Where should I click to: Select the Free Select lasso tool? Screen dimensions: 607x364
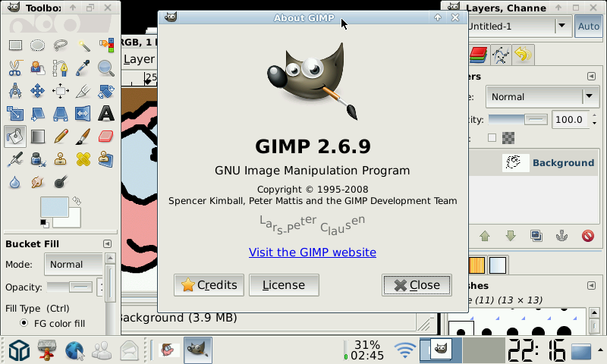(61, 45)
